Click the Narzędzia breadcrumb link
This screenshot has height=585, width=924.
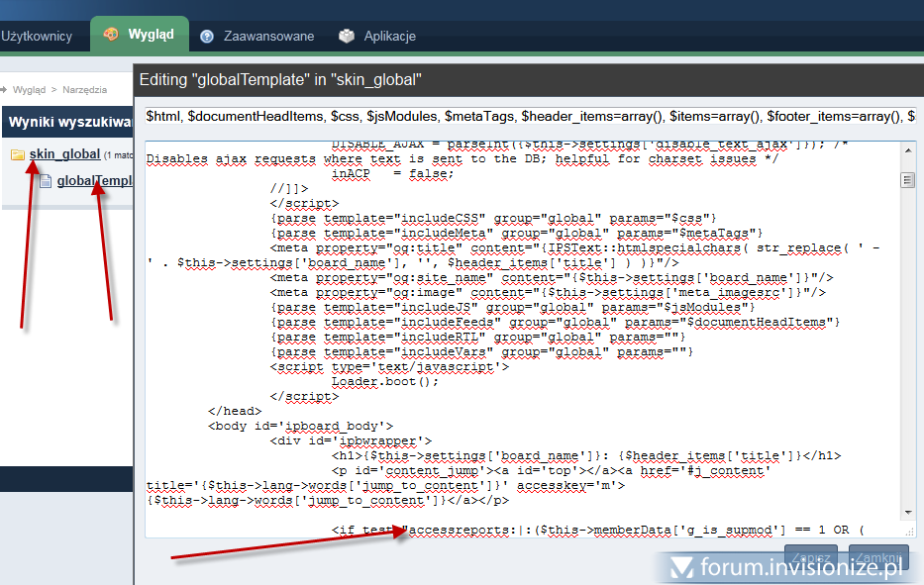[x=84, y=89]
